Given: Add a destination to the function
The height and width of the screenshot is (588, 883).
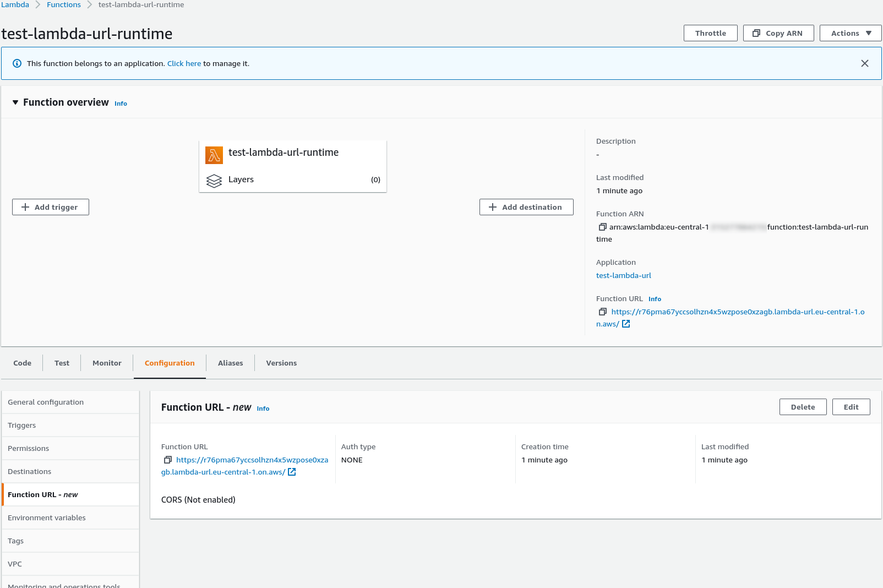Looking at the screenshot, I should coord(526,207).
